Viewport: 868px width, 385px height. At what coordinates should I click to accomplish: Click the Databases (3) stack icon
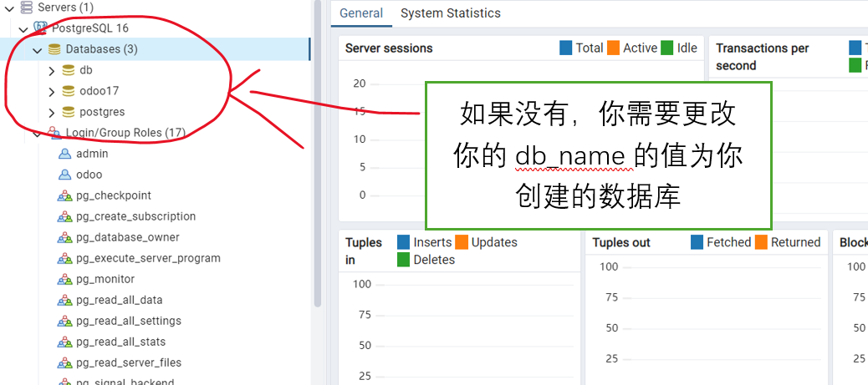[x=54, y=49]
